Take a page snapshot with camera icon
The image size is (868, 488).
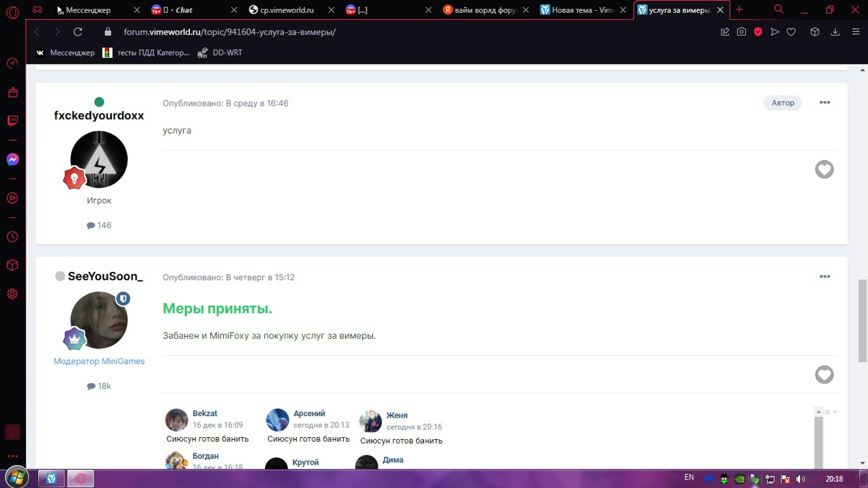tap(741, 32)
